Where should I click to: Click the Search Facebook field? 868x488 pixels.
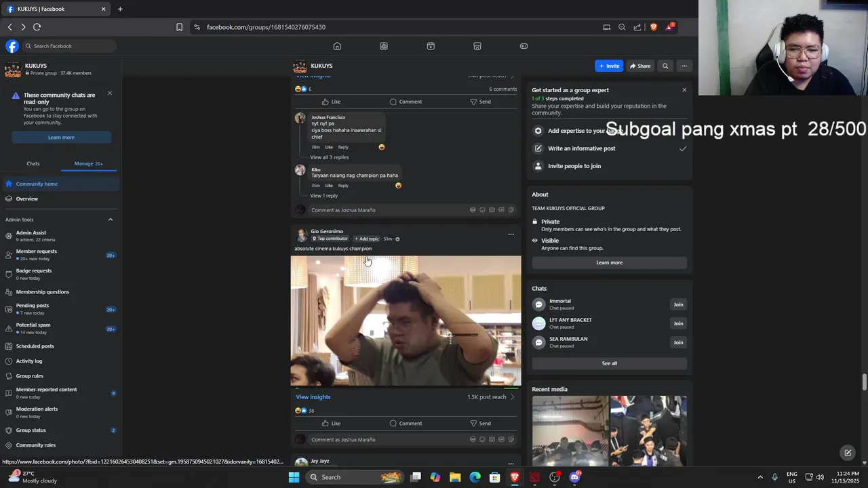pos(68,46)
